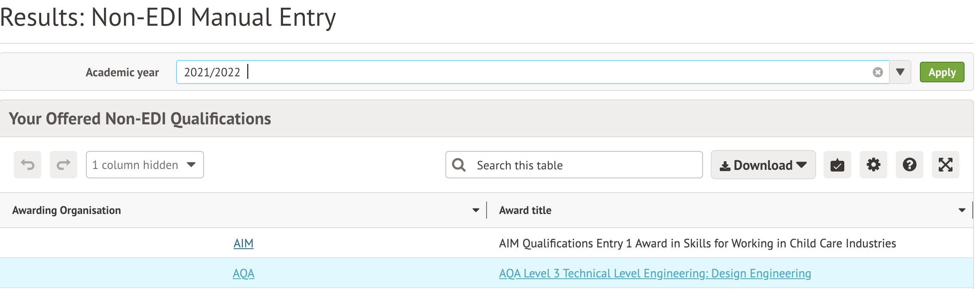The image size is (980, 289).
Task: Open Award title column menu arrow
Action: click(x=962, y=210)
